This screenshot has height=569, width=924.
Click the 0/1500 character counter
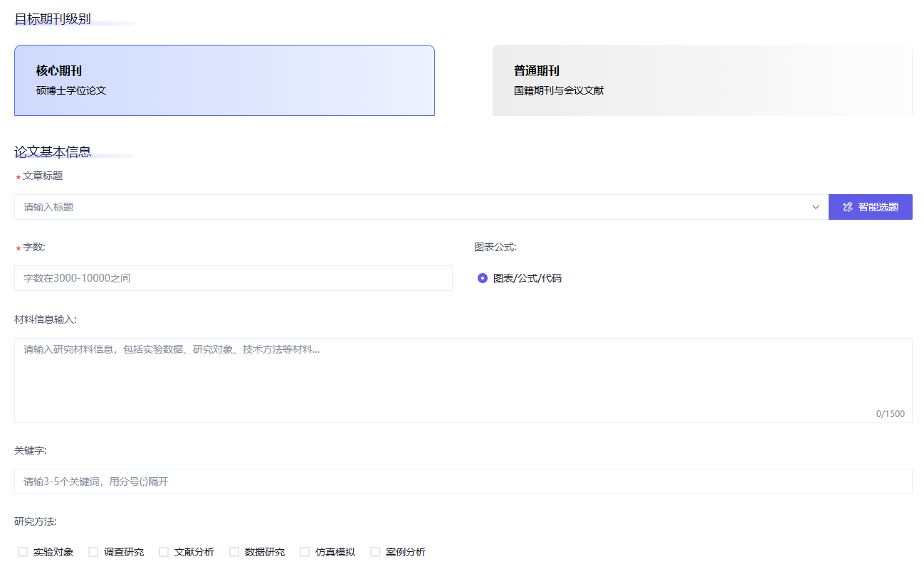(x=890, y=414)
